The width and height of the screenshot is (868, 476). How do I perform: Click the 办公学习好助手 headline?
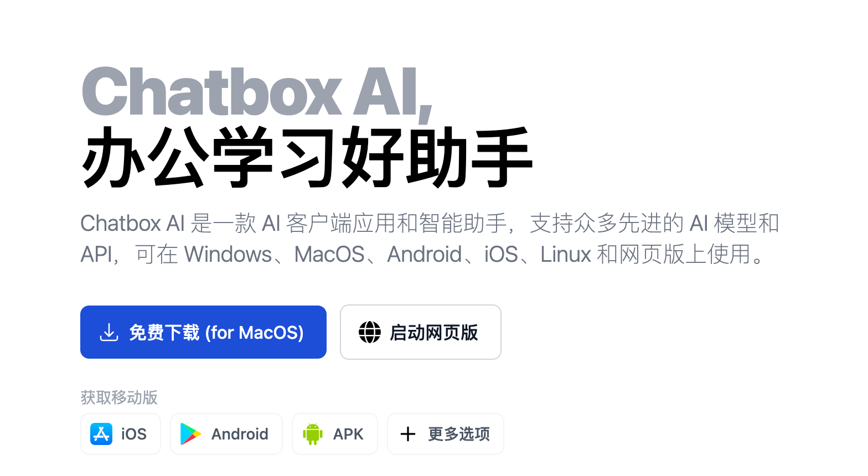pyautogui.click(x=307, y=158)
